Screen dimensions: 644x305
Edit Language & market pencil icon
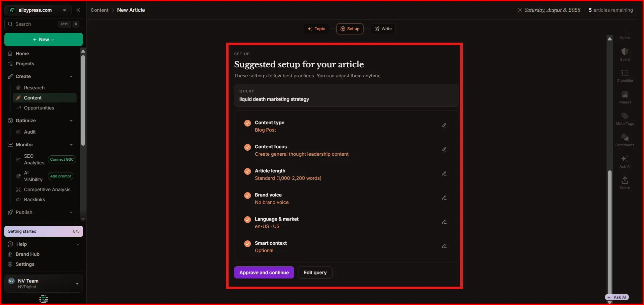coord(444,222)
